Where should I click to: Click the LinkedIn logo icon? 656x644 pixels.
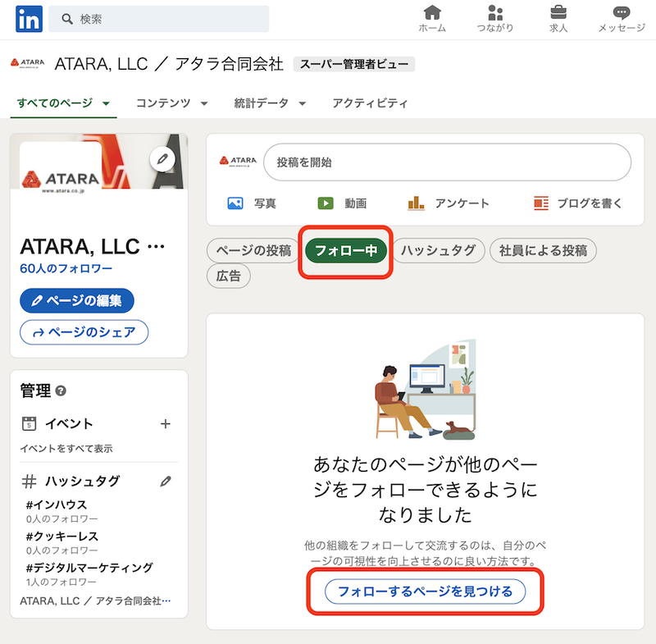tap(29, 19)
